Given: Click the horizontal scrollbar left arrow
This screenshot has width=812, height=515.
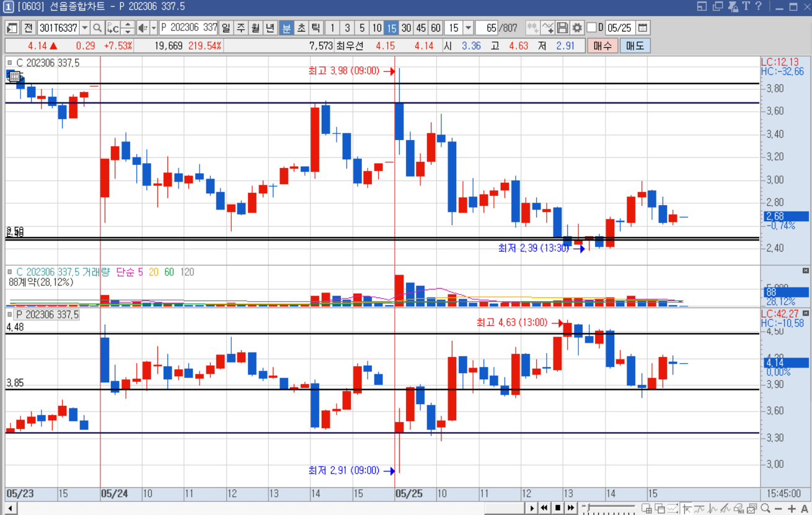Looking at the screenshot, I should (x=11, y=508).
